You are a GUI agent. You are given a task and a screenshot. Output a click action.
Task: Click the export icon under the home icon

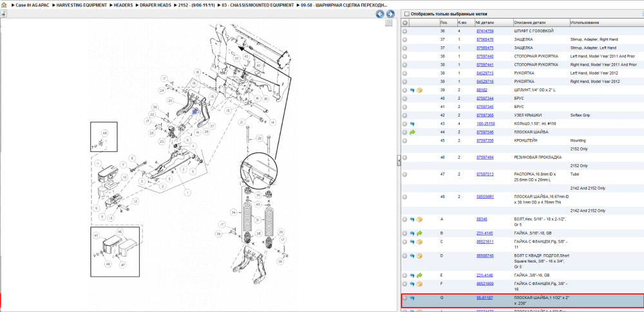(x=3, y=14)
